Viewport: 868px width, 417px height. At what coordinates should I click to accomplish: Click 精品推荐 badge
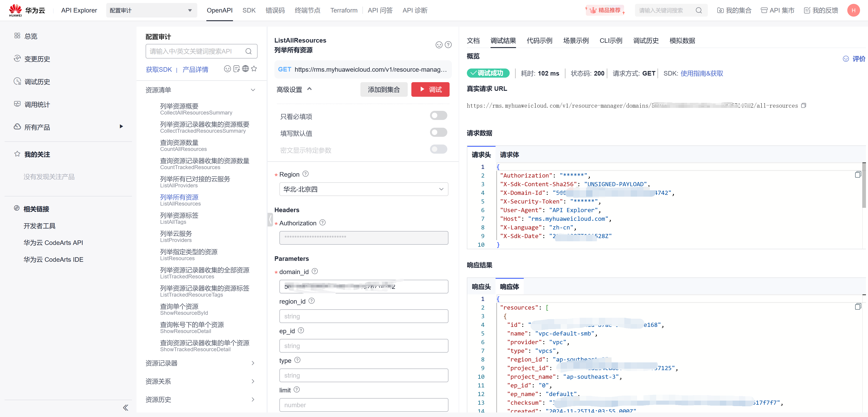tap(605, 10)
